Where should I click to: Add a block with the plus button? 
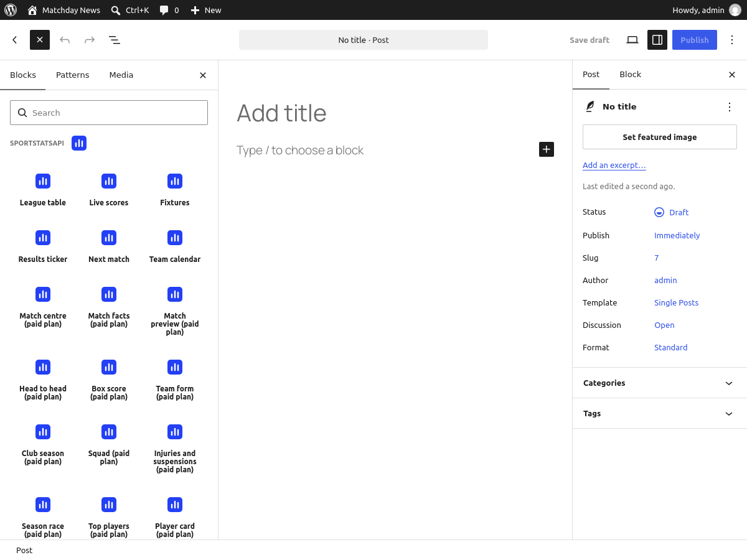pyautogui.click(x=547, y=149)
